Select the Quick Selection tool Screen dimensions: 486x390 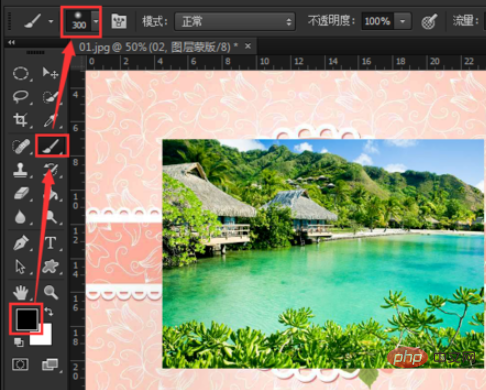[51, 97]
